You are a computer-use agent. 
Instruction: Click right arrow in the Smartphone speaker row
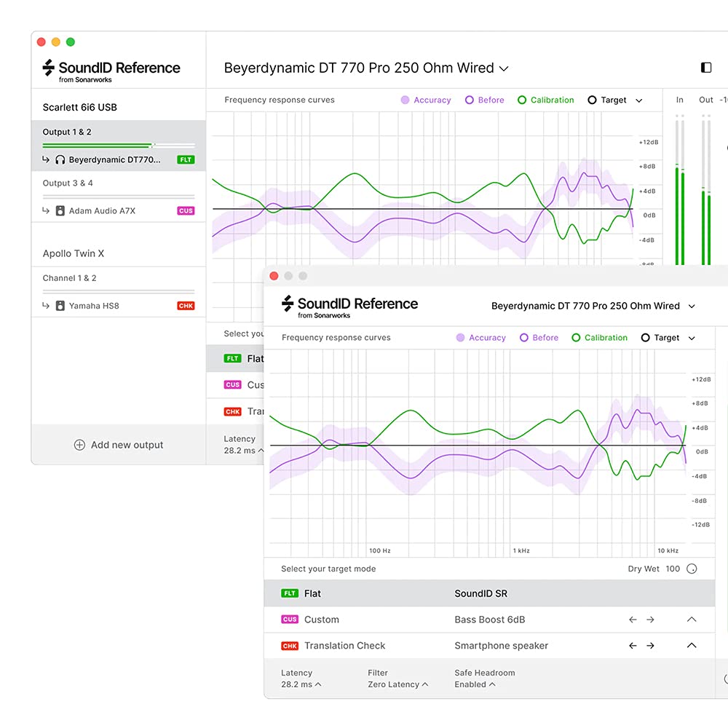[650, 646]
